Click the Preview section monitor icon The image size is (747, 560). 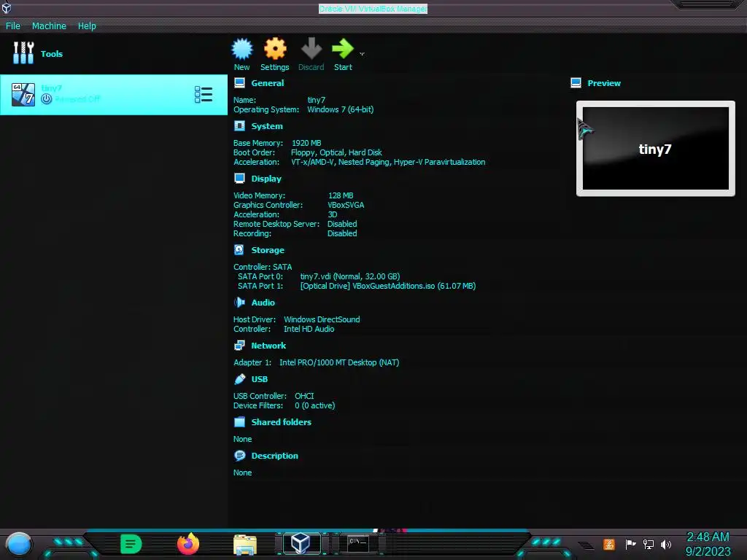pyautogui.click(x=576, y=83)
